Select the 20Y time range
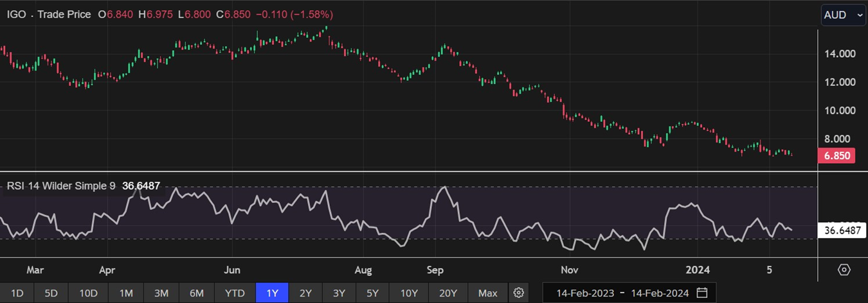Image resolution: width=868 pixels, height=303 pixels. [448, 293]
